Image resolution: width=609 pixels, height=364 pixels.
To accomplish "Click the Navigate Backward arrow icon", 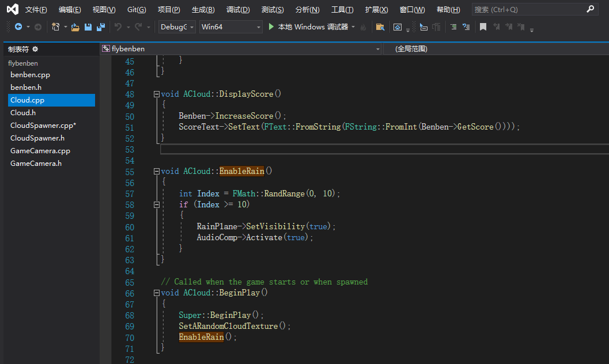I will [18, 27].
